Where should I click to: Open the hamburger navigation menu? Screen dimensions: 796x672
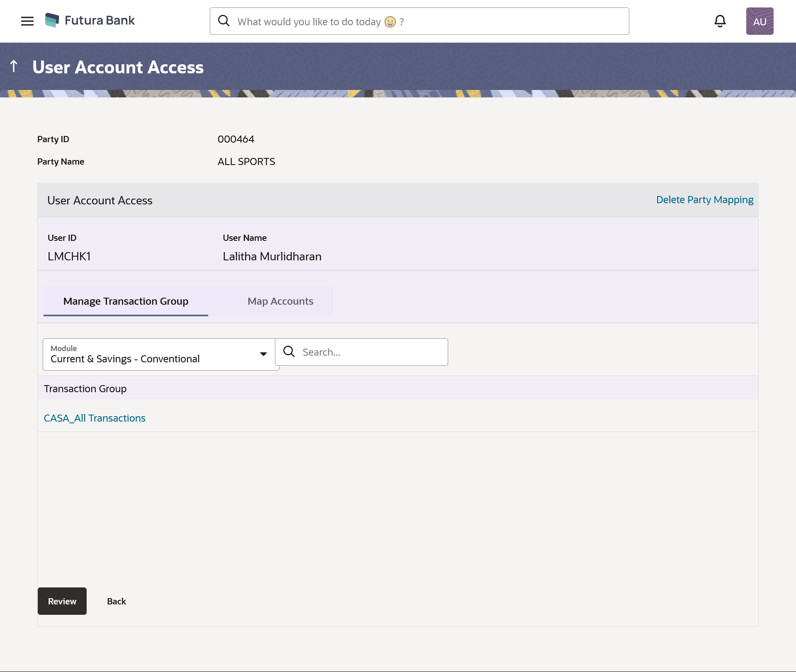27,21
